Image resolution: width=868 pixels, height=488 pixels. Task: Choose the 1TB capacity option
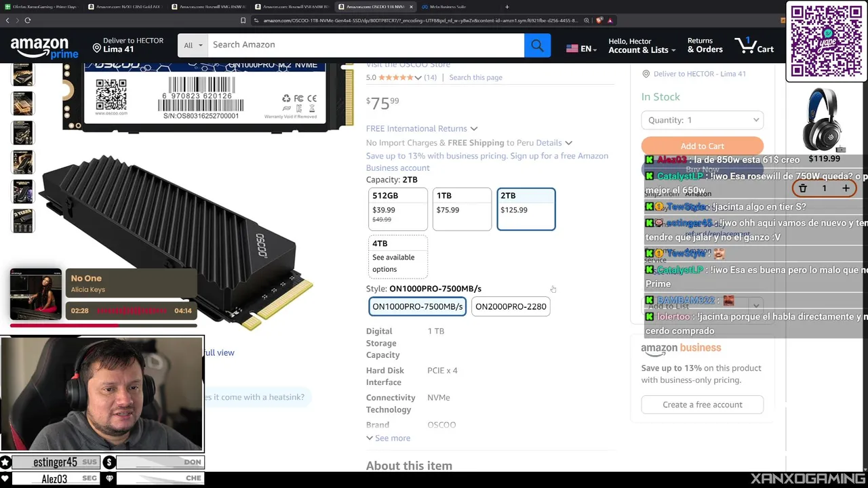[462, 209]
